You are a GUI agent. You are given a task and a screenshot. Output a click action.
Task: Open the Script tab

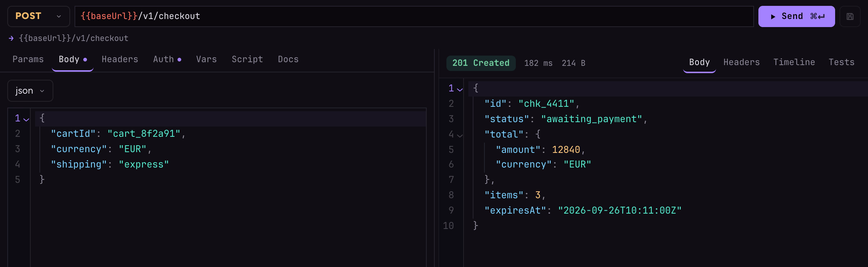(247, 59)
